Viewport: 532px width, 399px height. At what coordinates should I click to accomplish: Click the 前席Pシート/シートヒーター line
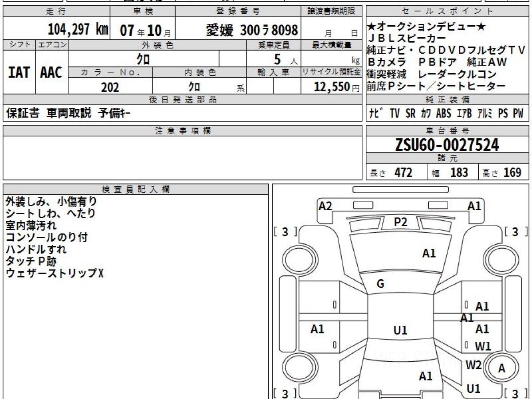(436, 86)
